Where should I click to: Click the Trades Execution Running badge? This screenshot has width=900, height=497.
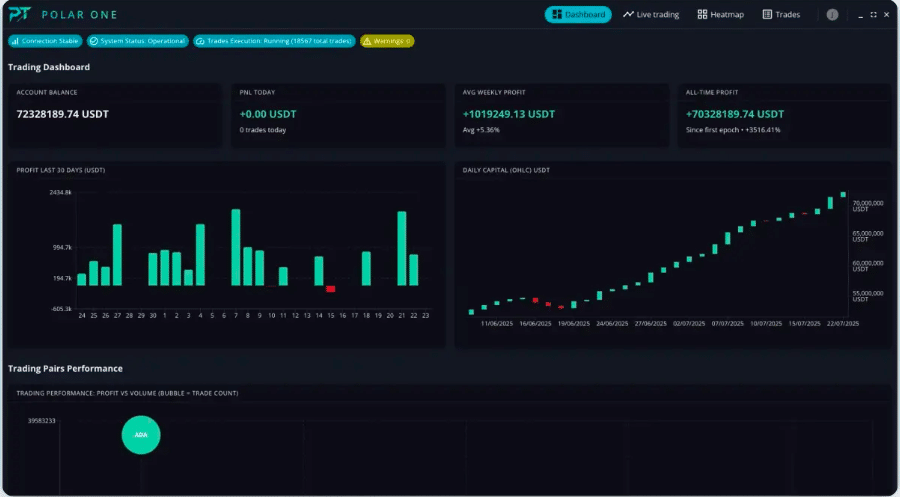coord(274,41)
